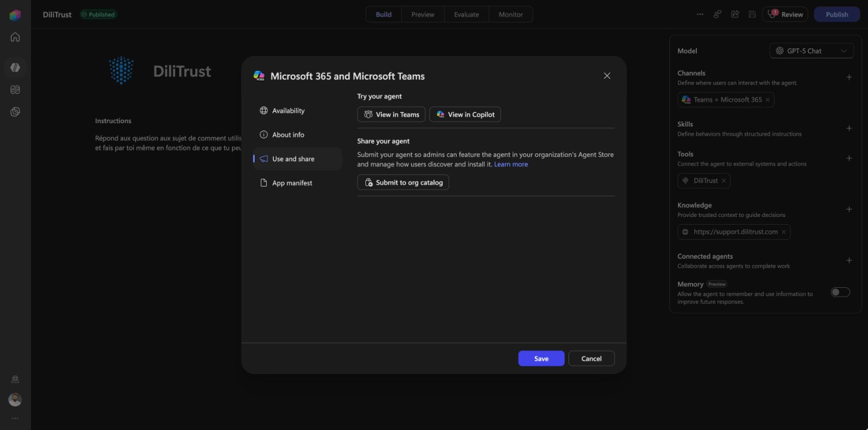This screenshot has width=868, height=430.
Task: Click the save disk icon in top bar
Action: (752, 14)
